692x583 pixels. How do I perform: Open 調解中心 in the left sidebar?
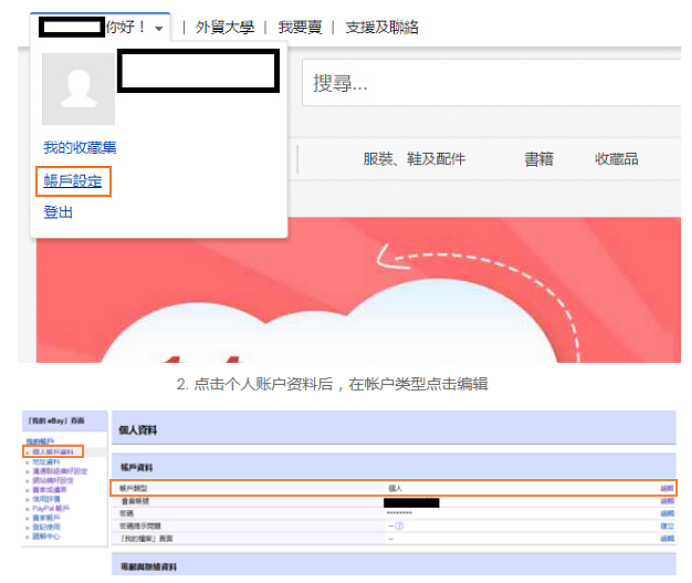(x=46, y=534)
